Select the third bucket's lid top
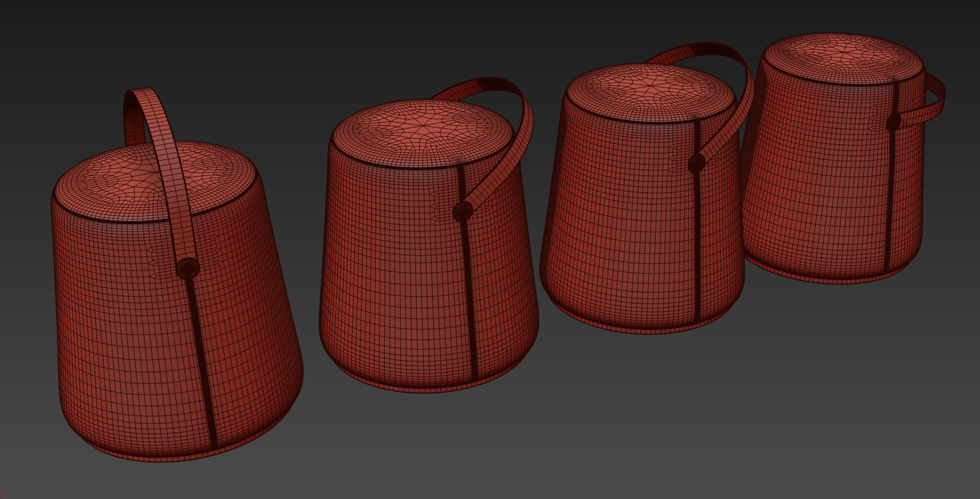Viewport: 980px width, 499px height. point(652,92)
